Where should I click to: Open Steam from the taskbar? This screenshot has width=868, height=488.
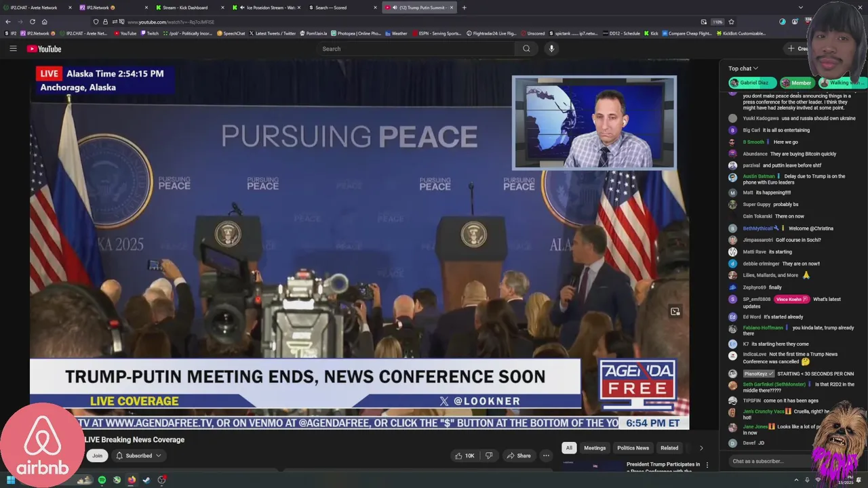pyautogui.click(x=146, y=480)
